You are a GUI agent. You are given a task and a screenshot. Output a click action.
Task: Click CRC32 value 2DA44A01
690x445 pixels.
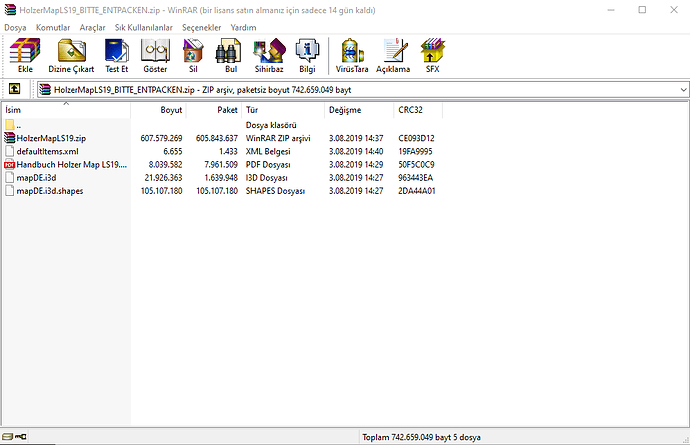point(417,191)
